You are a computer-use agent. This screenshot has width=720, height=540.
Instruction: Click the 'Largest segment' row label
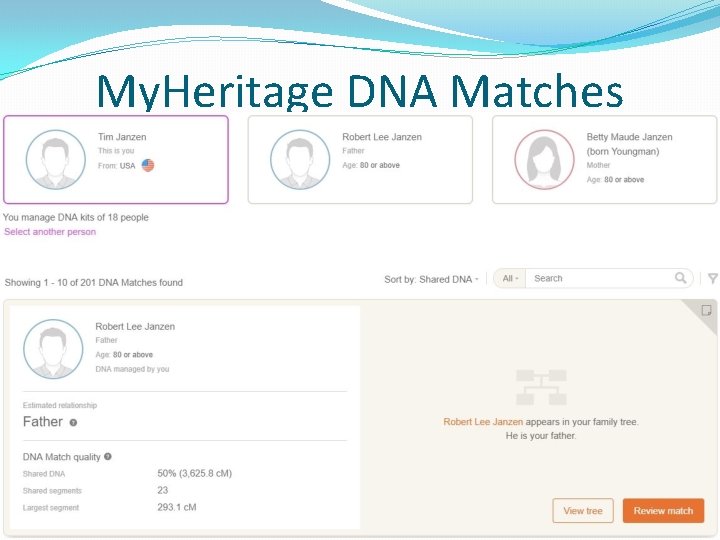(x=51, y=507)
